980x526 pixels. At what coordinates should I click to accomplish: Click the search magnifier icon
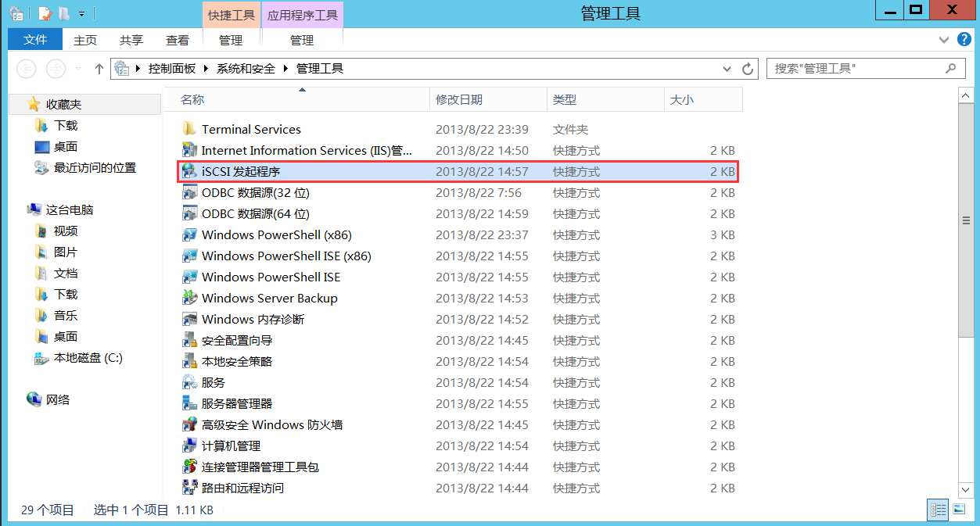[x=950, y=69]
